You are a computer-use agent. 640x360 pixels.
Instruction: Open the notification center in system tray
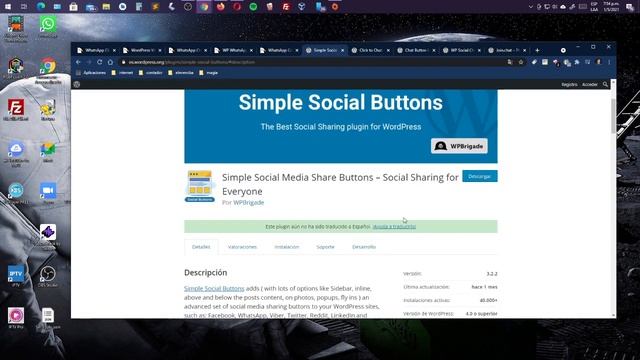tap(630, 7)
